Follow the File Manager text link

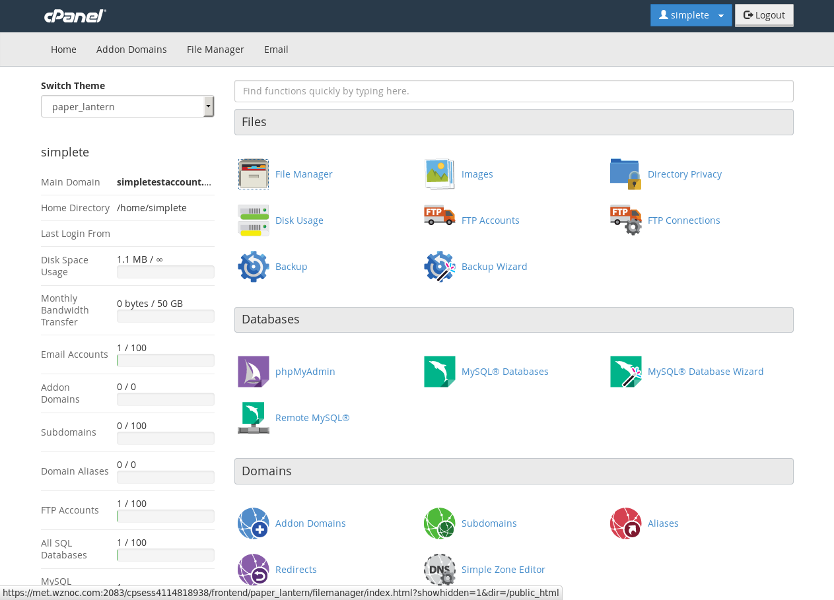[304, 174]
